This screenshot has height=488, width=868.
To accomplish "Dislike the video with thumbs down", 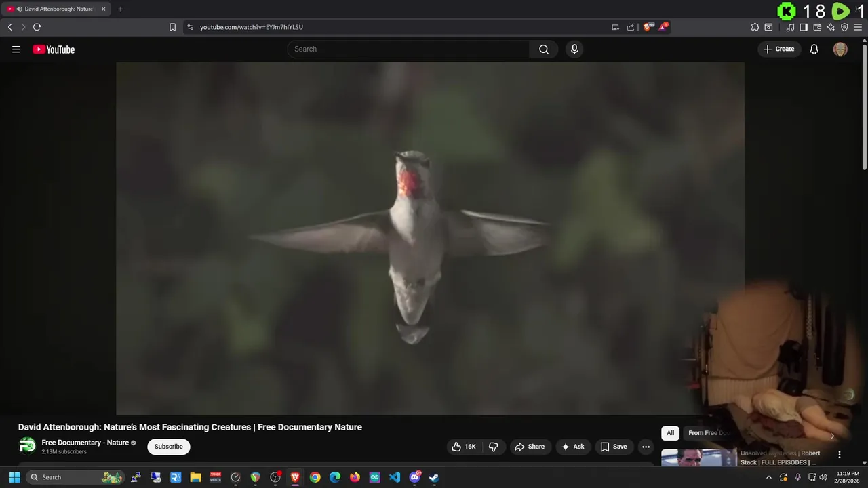I will [x=493, y=447].
